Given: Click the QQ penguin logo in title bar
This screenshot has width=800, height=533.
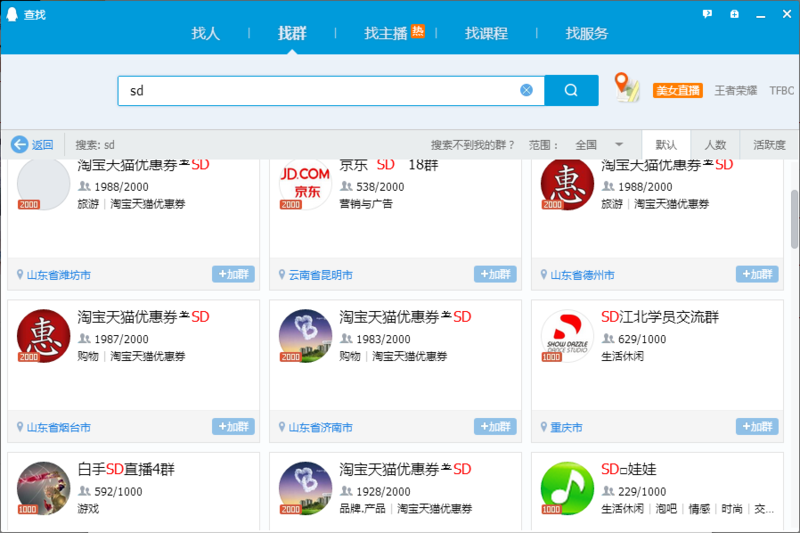Looking at the screenshot, I should pyautogui.click(x=12, y=14).
